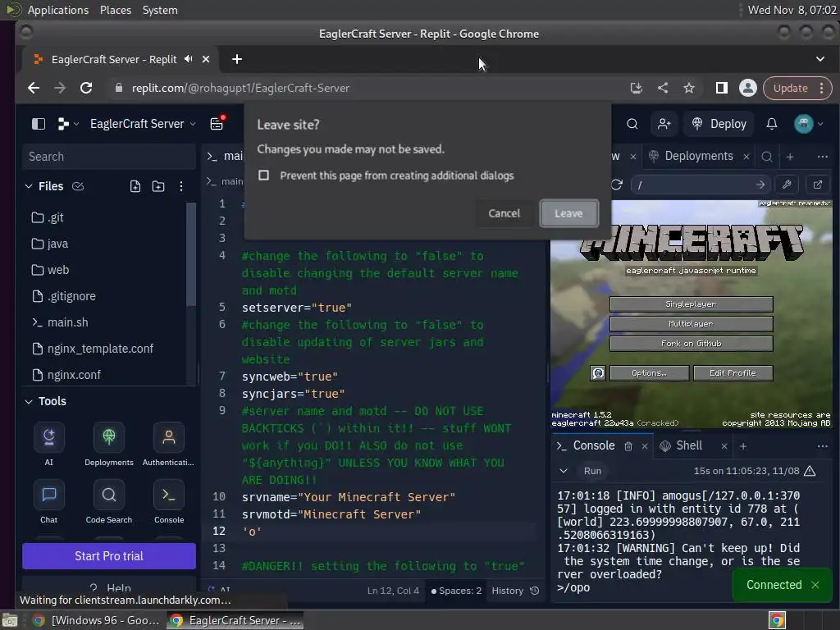This screenshot has height=630, width=840.
Task: Open the webview devtools wrench
Action: click(x=787, y=185)
